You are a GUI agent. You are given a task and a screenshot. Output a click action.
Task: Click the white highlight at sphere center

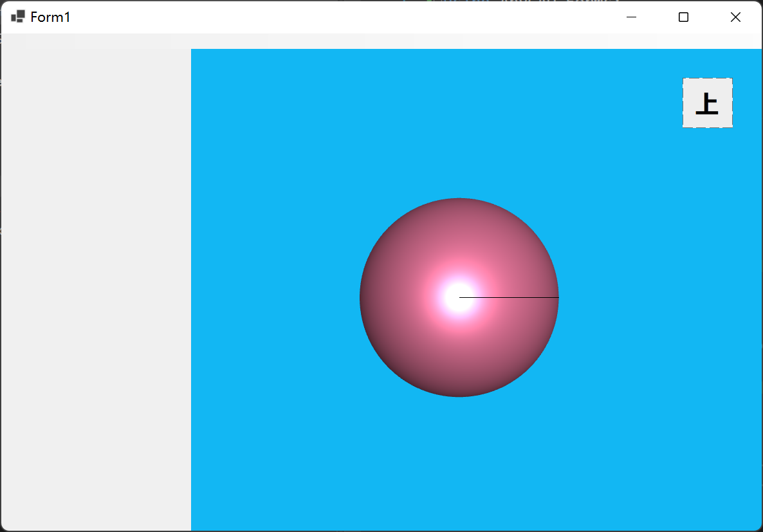click(x=458, y=297)
